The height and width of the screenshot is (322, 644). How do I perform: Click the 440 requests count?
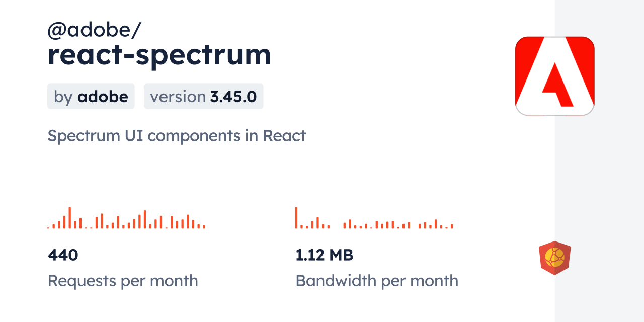(x=63, y=255)
